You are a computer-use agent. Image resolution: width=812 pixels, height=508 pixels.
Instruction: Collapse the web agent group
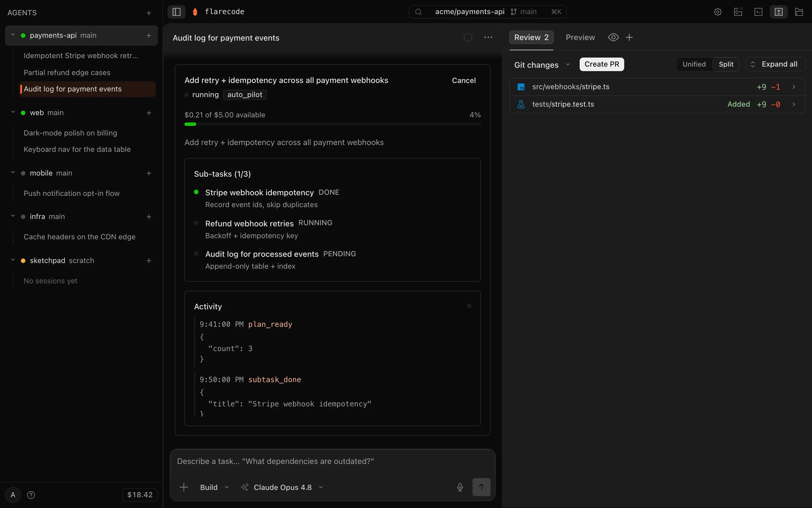[13, 112]
